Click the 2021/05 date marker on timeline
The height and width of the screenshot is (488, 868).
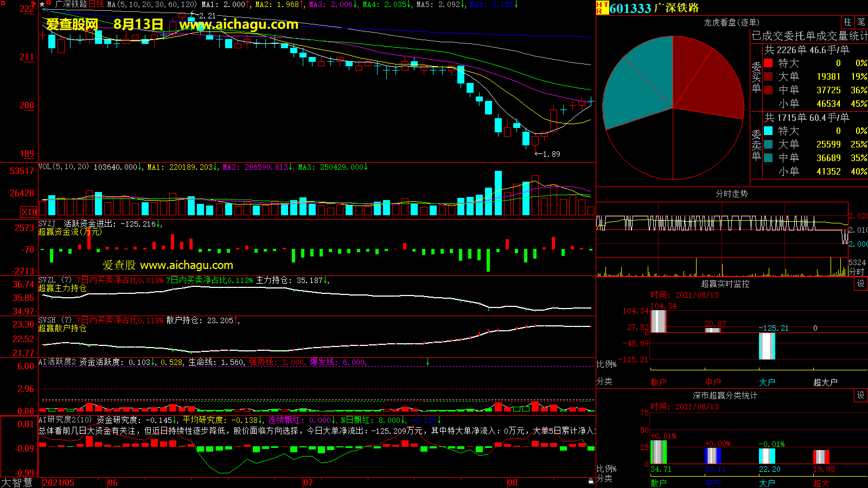[59, 483]
